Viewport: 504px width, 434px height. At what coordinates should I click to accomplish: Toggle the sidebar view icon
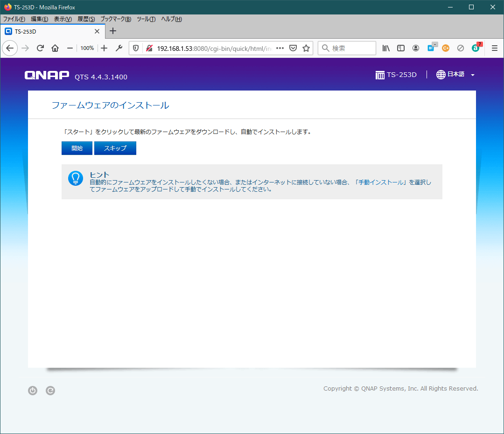click(401, 48)
